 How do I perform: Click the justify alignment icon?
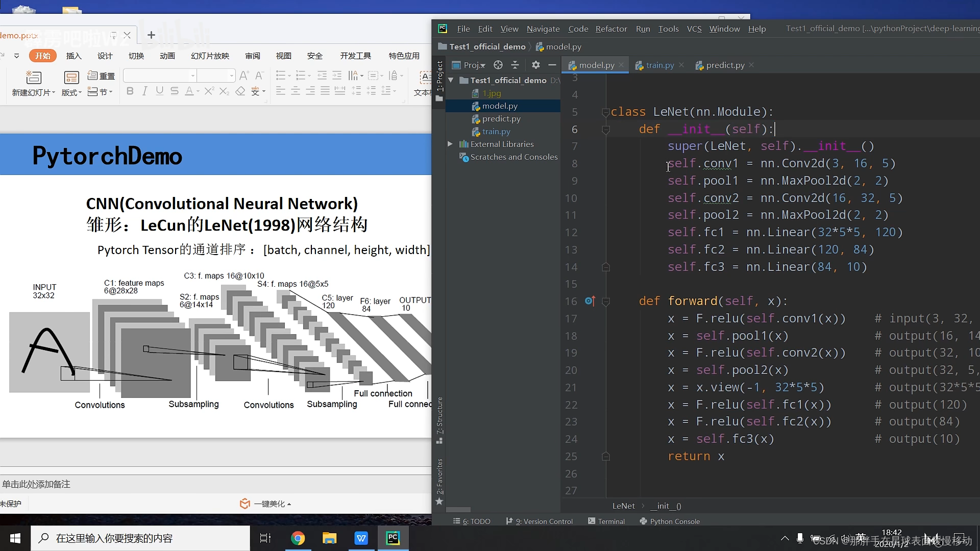click(x=325, y=91)
